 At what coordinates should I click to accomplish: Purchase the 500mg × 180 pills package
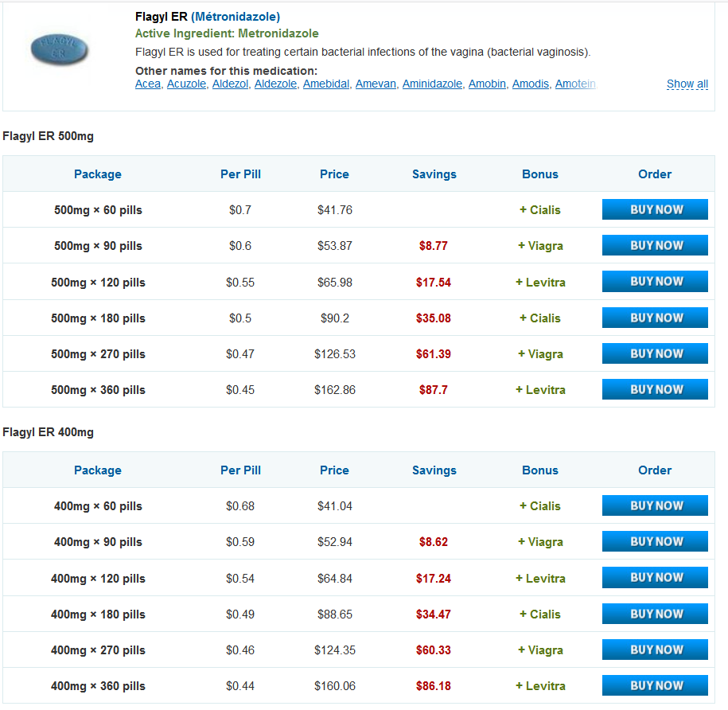click(x=655, y=318)
